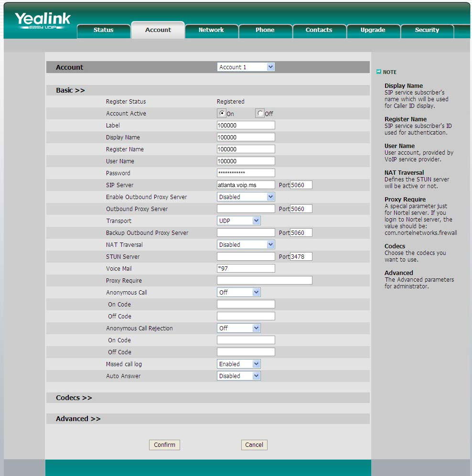This screenshot has height=476, width=472.
Task: Click Backup Outbound Proxy Port field
Action: pos(301,233)
